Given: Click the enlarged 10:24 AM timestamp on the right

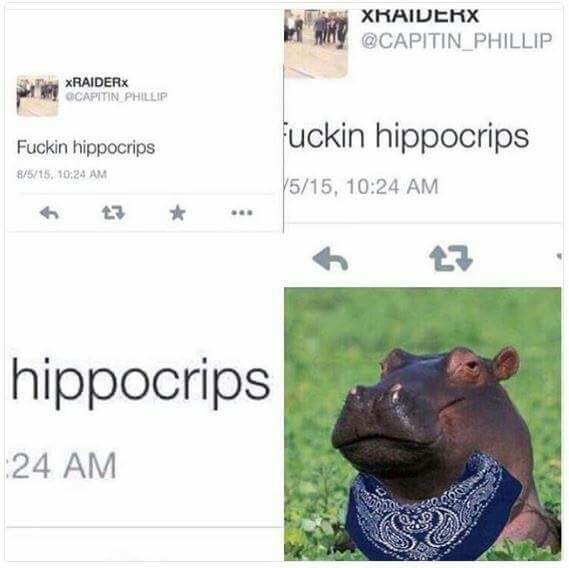Looking at the screenshot, I should [x=361, y=187].
